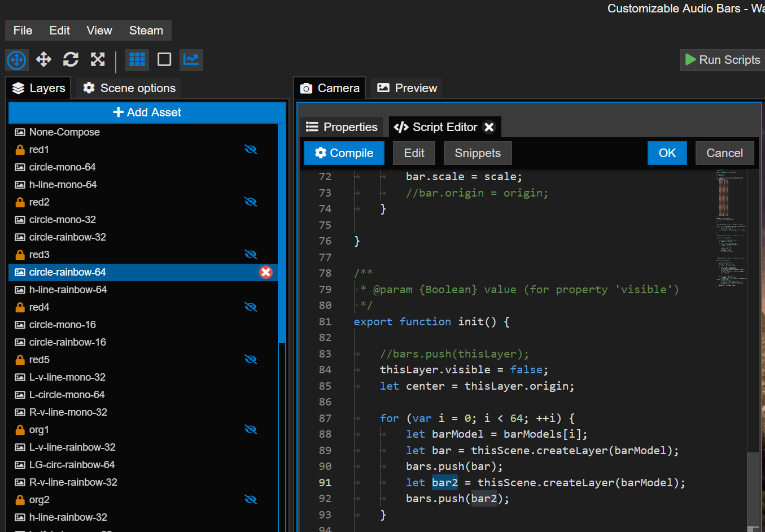Toggle visibility of red4 layer
Viewport: 765px width, 532px height.
251,307
